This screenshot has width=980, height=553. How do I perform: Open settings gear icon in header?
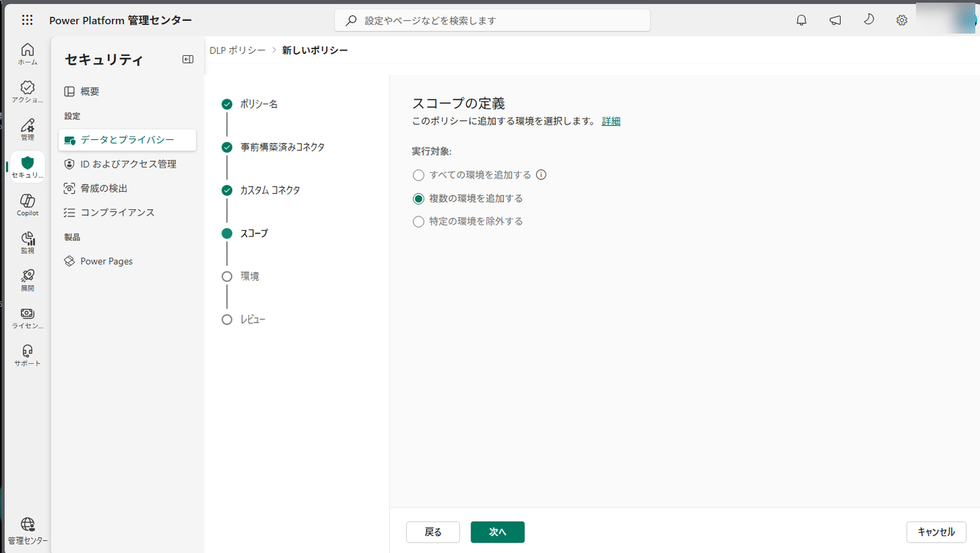(x=902, y=20)
